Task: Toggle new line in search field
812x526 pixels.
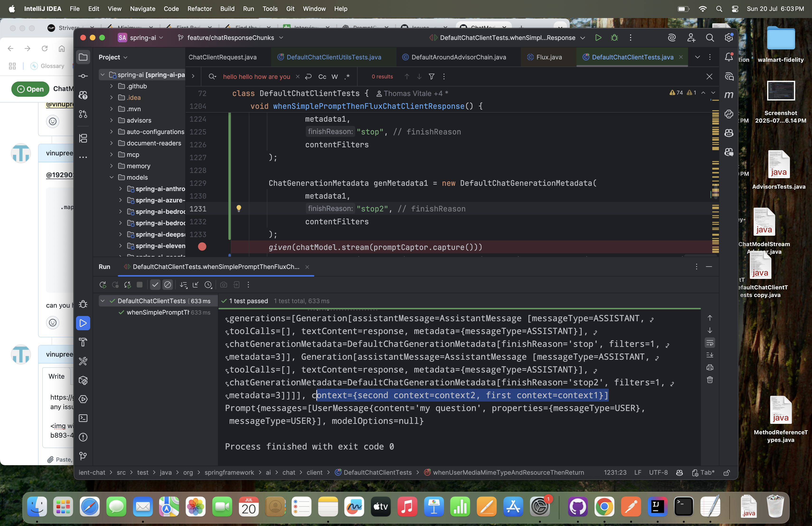Action: 308,77
